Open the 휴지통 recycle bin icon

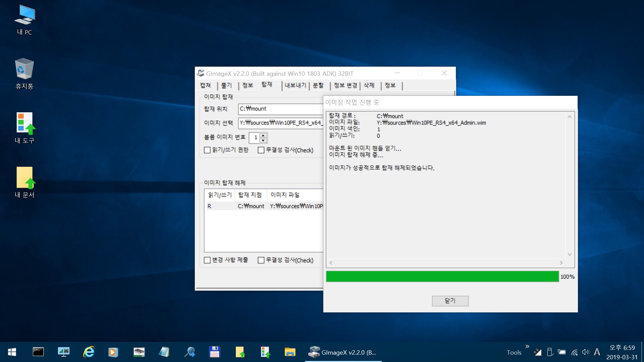click(x=24, y=74)
